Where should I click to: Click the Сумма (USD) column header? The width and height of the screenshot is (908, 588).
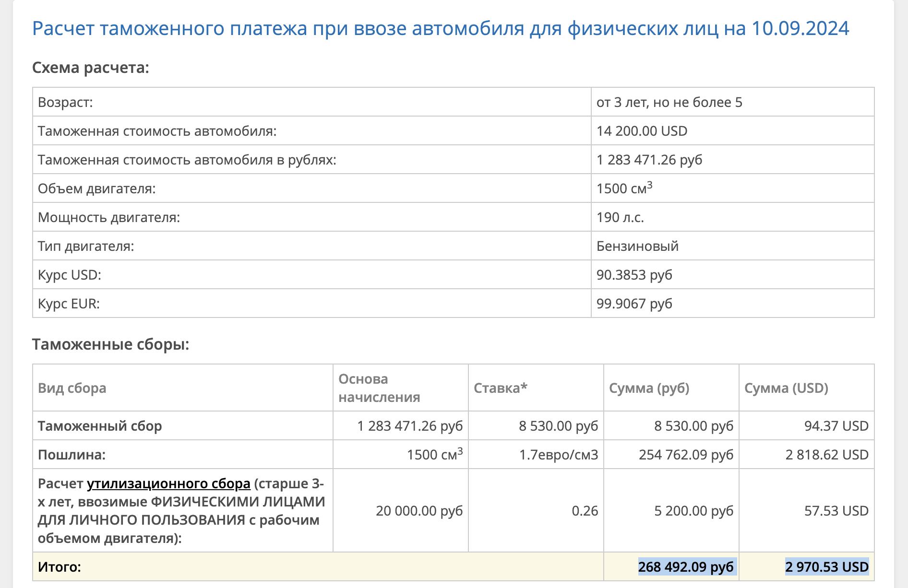coord(786,388)
